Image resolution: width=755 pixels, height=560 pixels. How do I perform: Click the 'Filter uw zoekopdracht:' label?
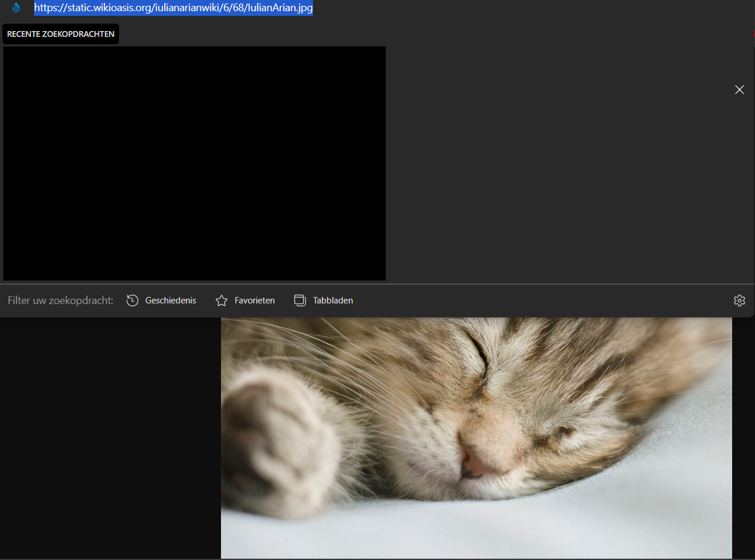[x=60, y=301]
